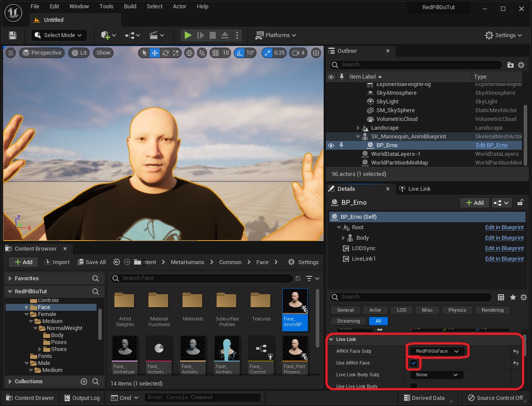
Task: Open the Build menu
Action: 130,7
